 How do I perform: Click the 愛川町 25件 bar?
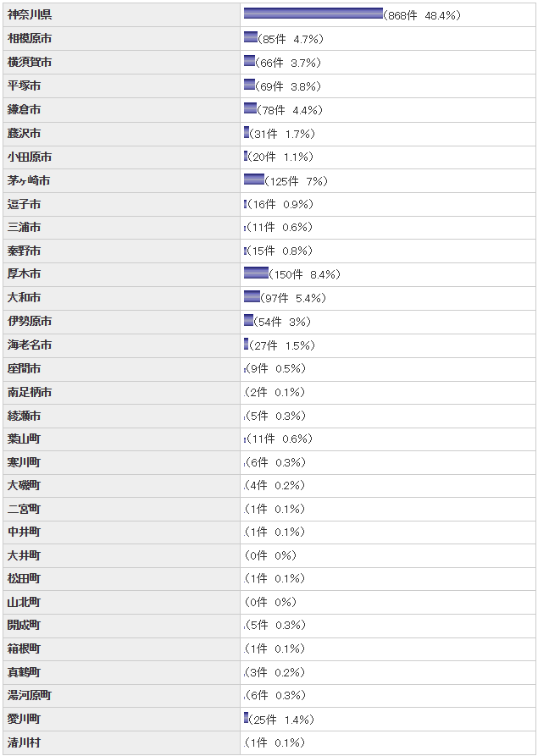point(246,718)
